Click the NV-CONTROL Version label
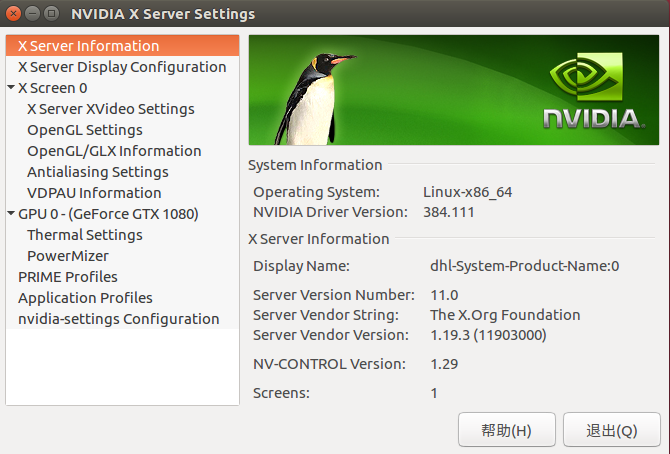The height and width of the screenshot is (454, 670). click(329, 364)
